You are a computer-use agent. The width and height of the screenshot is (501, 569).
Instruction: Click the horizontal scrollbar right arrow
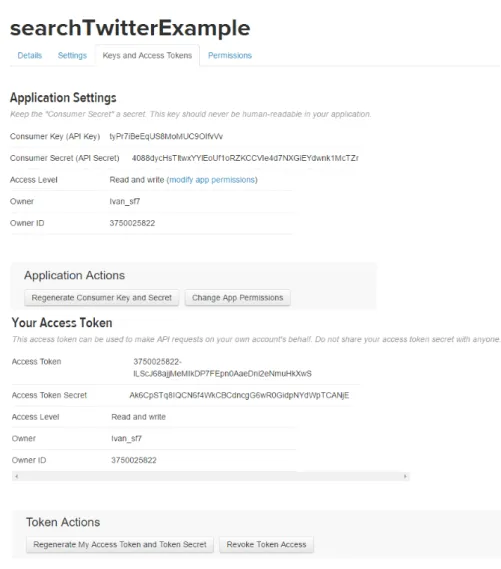pos(405,476)
